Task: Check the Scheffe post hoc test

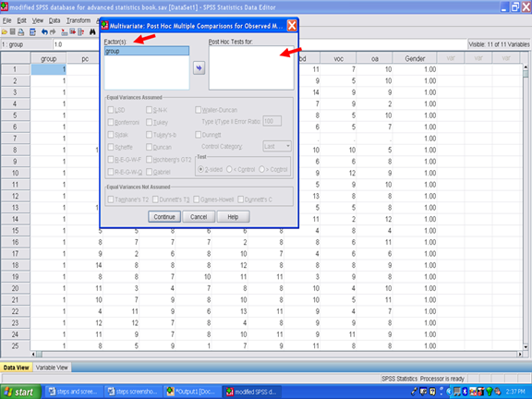Action: [x=111, y=147]
